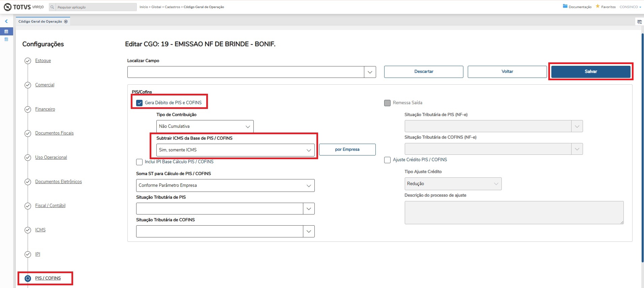The height and width of the screenshot is (288, 644).
Task: Click Favoritos in the header
Action: [x=608, y=7]
